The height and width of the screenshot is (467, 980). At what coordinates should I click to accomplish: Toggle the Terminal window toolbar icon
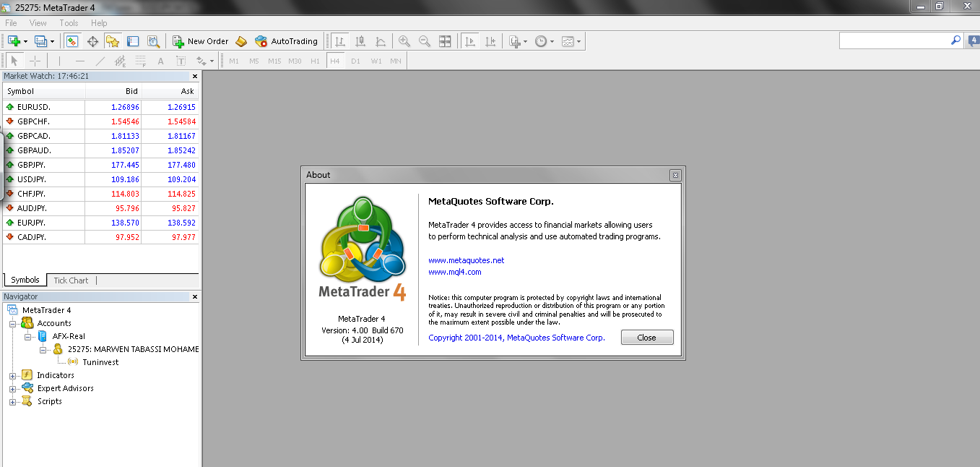(133, 41)
